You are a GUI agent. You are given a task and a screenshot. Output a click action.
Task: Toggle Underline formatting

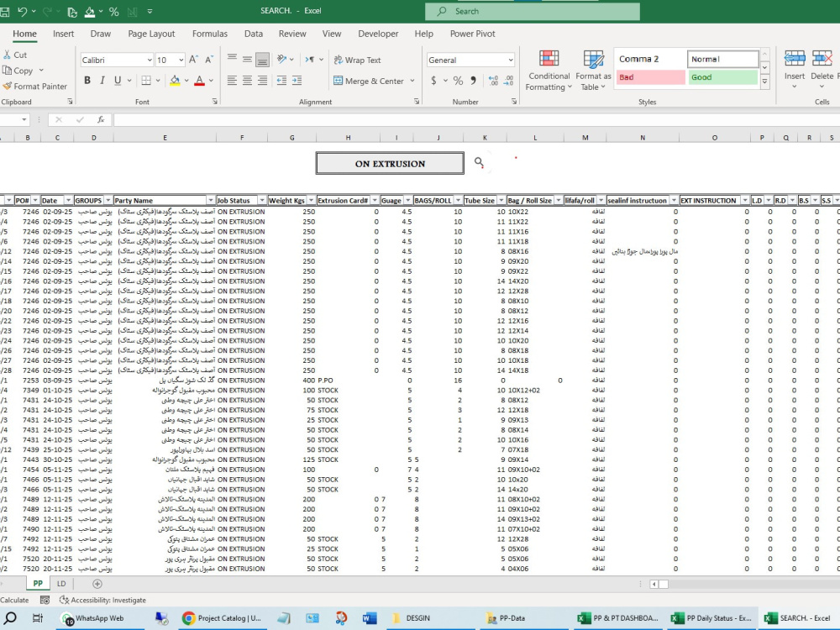(x=118, y=81)
